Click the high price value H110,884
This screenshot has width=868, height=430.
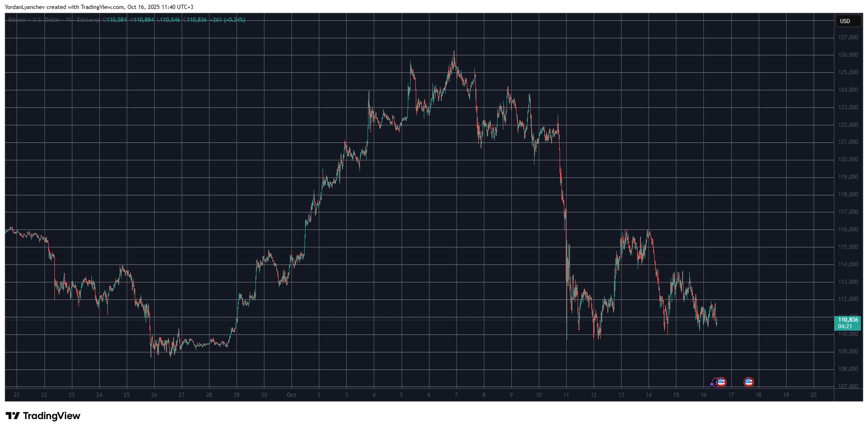(x=142, y=20)
